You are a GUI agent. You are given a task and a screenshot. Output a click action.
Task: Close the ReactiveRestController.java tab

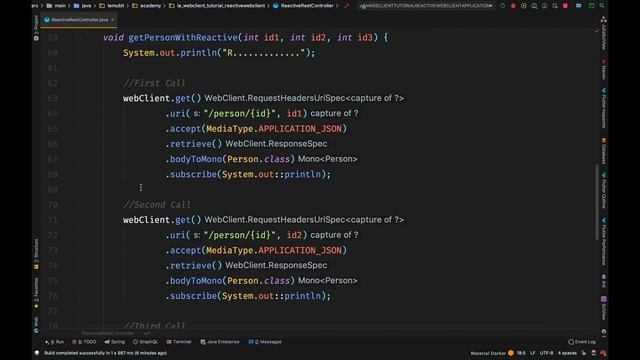click(112, 20)
